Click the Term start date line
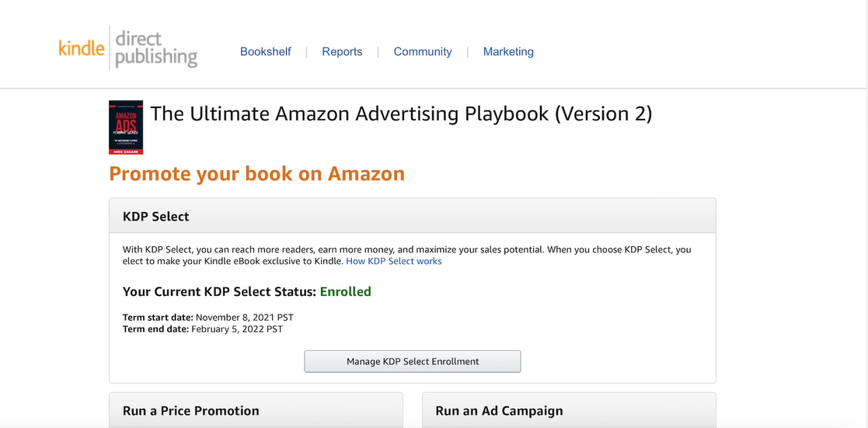 [x=208, y=318]
